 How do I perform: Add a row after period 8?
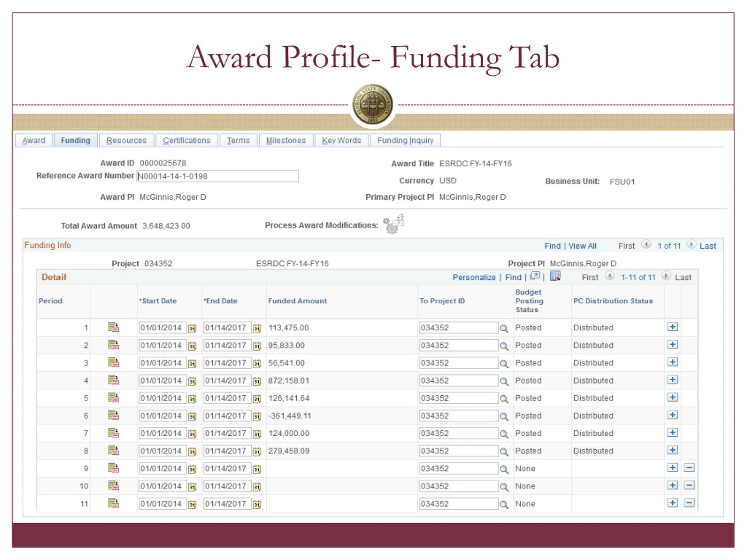coord(672,450)
